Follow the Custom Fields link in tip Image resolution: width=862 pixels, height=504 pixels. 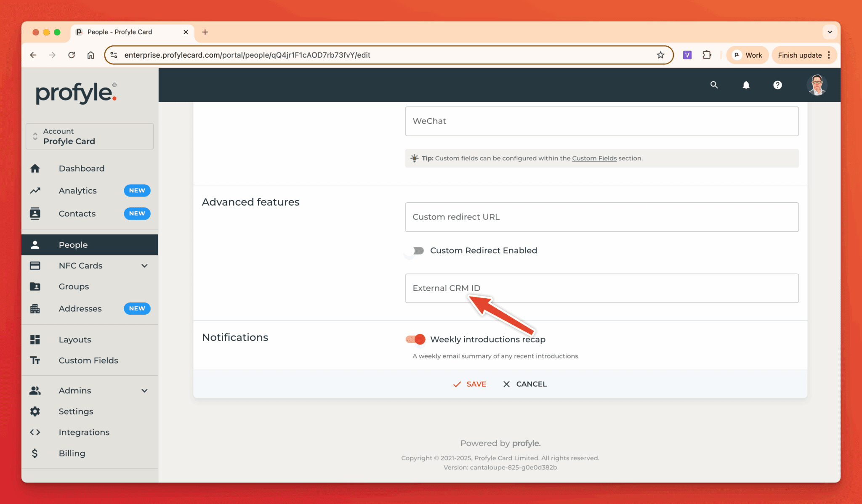tap(594, 158)
